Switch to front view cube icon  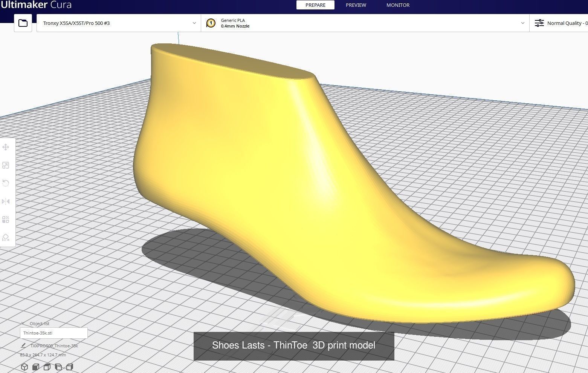[36, 367]
